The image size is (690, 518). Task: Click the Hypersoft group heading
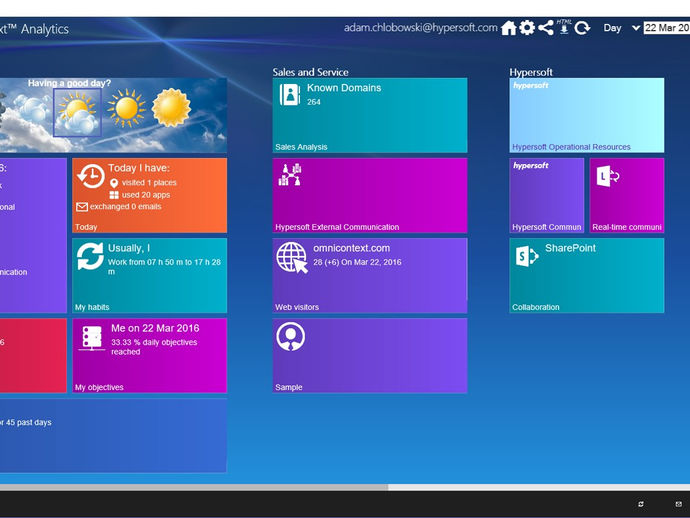tap(531, 72)
